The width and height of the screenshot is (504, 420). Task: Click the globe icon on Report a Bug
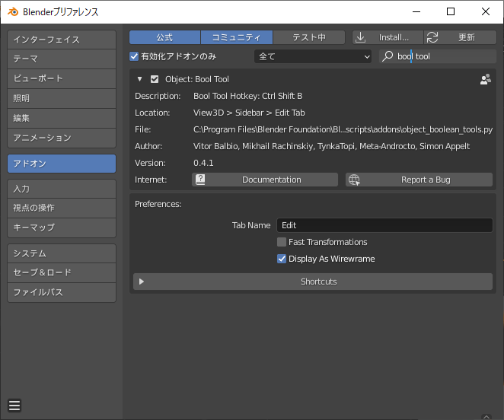(354, 180)
